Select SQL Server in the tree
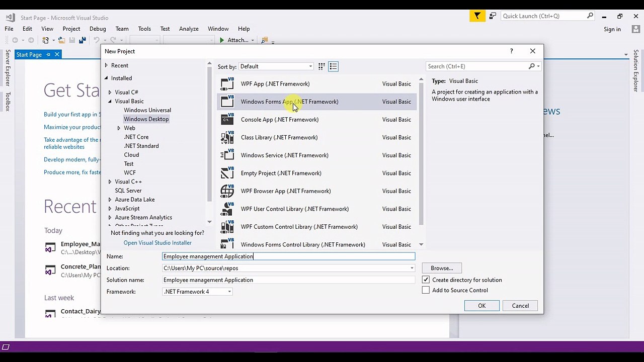 pyautogui.click(x=128, y=191)
